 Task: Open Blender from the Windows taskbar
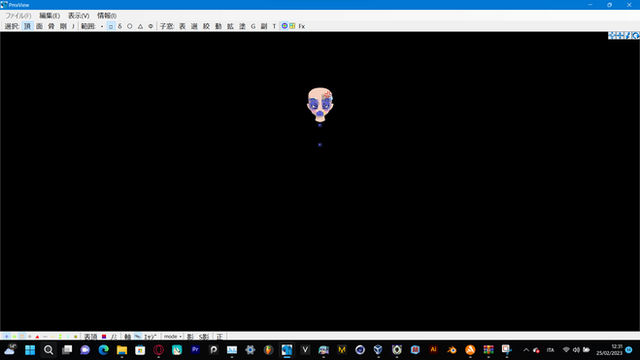451,350
